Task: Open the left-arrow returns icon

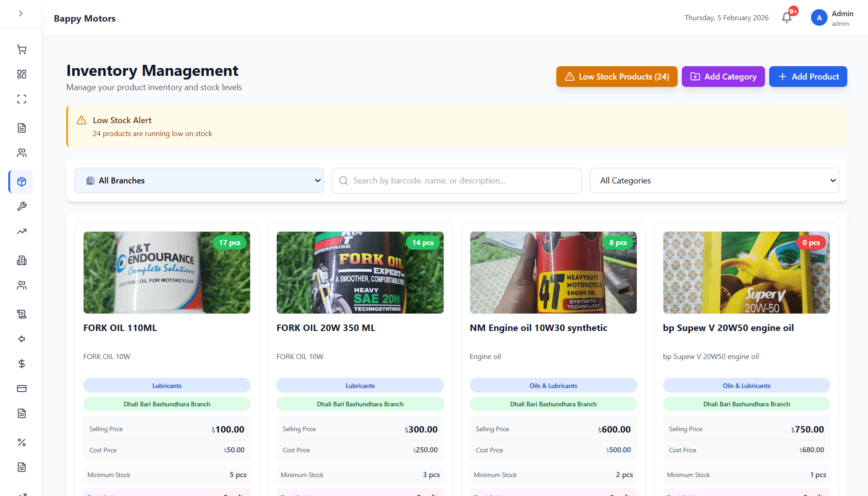Action: click(22, 339)
